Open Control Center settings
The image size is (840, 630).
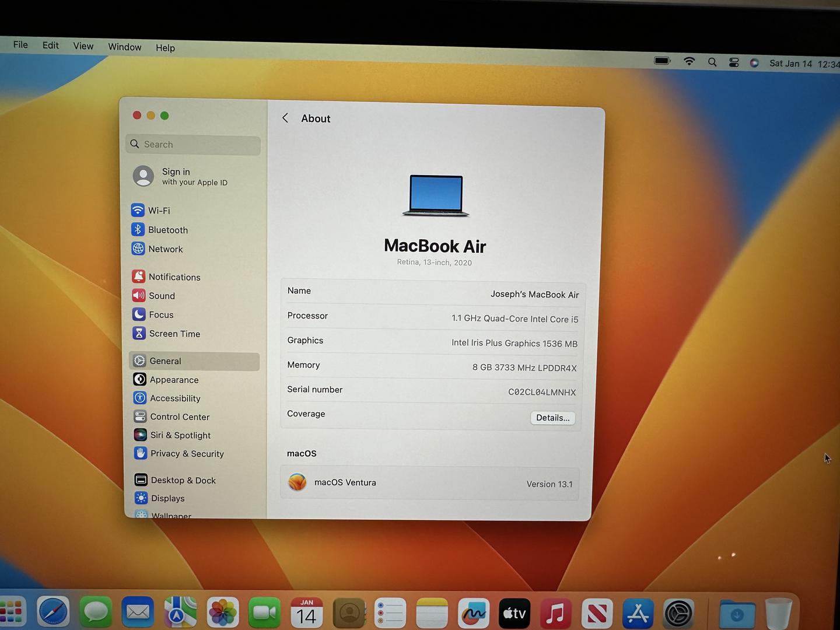(x=171, y=416)
